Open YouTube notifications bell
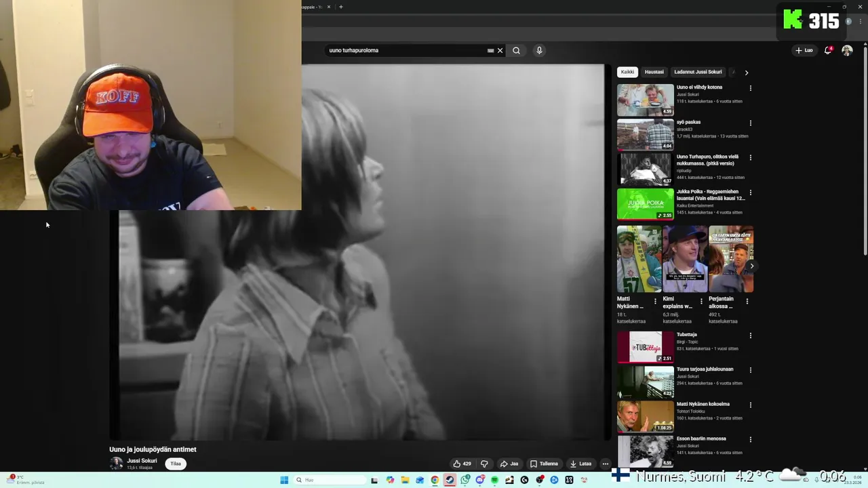 coord(827,50)
